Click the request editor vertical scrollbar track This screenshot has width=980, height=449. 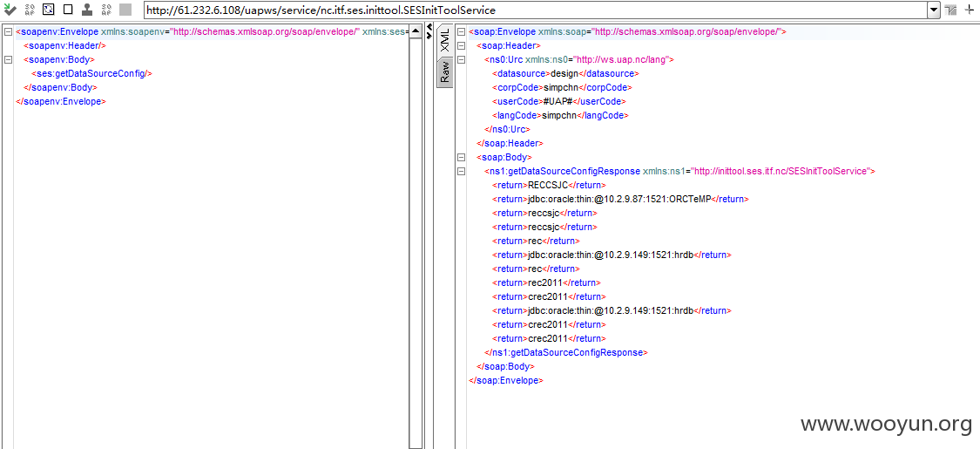(416, 244)
